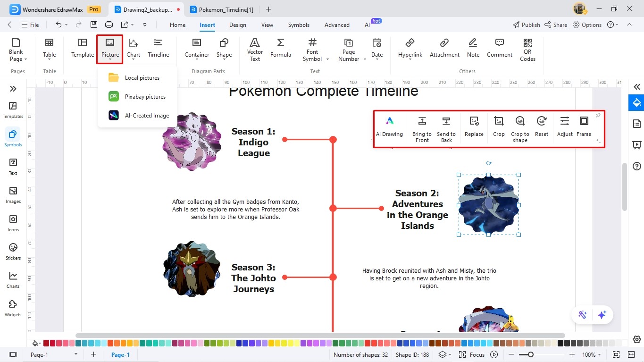This screenshot has width=644, height=362.
Task: Open the Icons sidebar panel
Action: pyautogui.click(x=13, y=223)
